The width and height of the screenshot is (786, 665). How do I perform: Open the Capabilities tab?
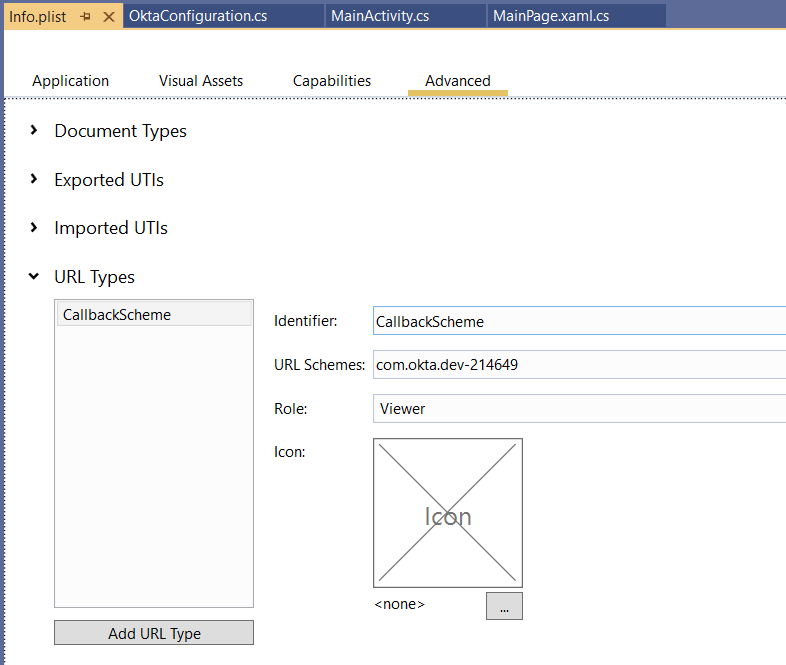pos(332,81)
